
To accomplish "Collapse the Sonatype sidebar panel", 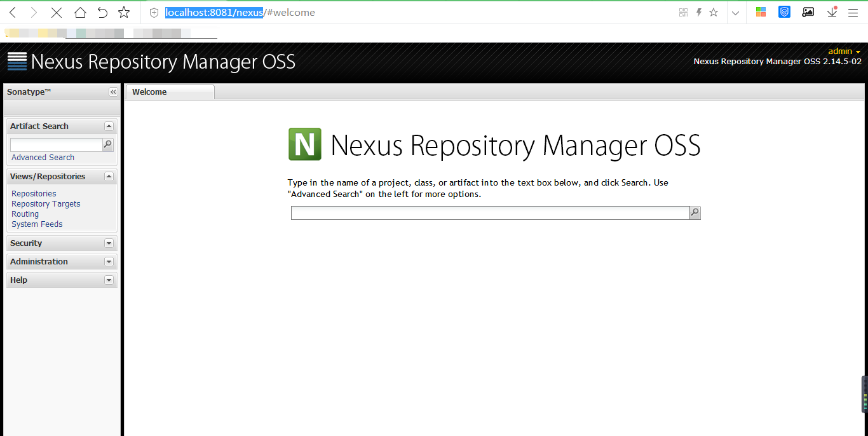I will pyautogui.click(x=113, y=92).
